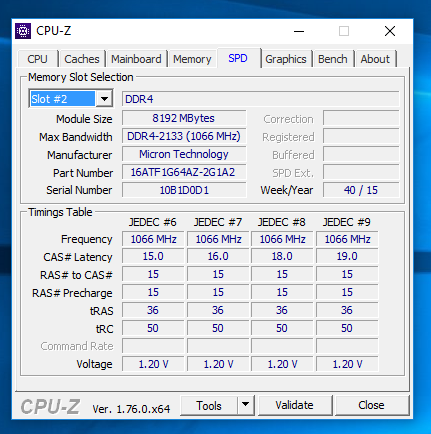Select JEDEC #9 CAS latency 19.0
The width and height of the screenshot is (431, 434).
click(347, 256)
